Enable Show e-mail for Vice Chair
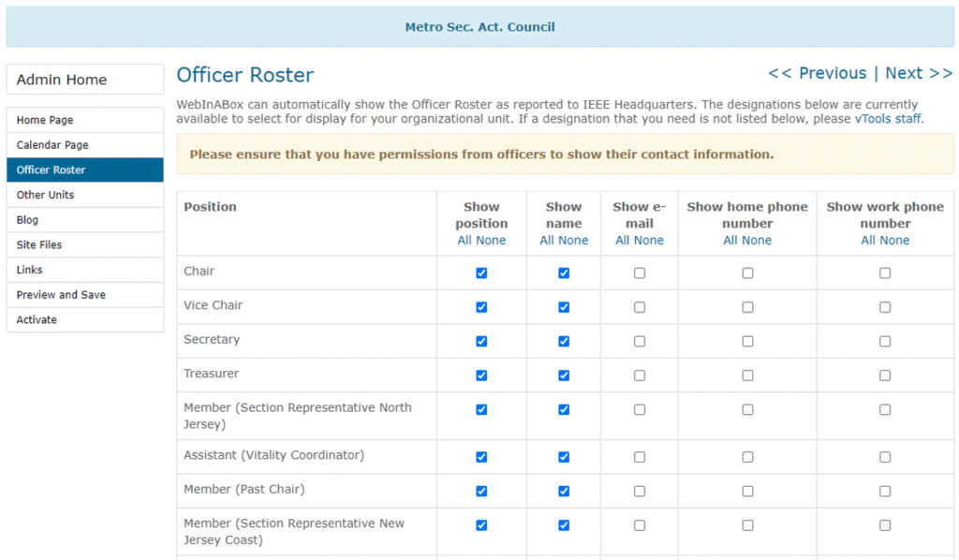The image size is (959, 560). (639, 307)
